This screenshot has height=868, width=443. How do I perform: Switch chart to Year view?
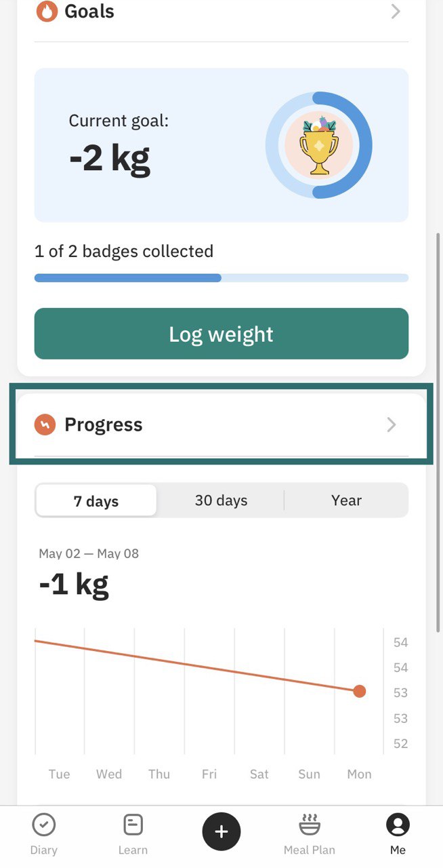[x=346, y=500]
